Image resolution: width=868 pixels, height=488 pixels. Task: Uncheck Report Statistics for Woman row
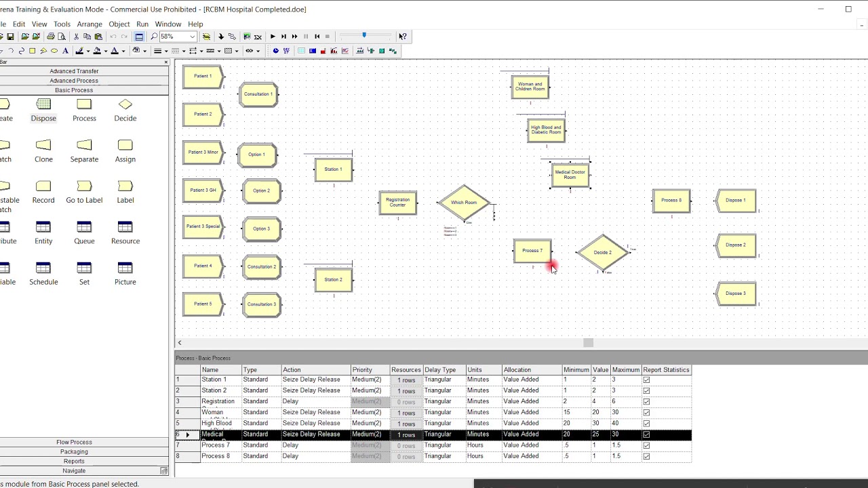tap(646, 413)
